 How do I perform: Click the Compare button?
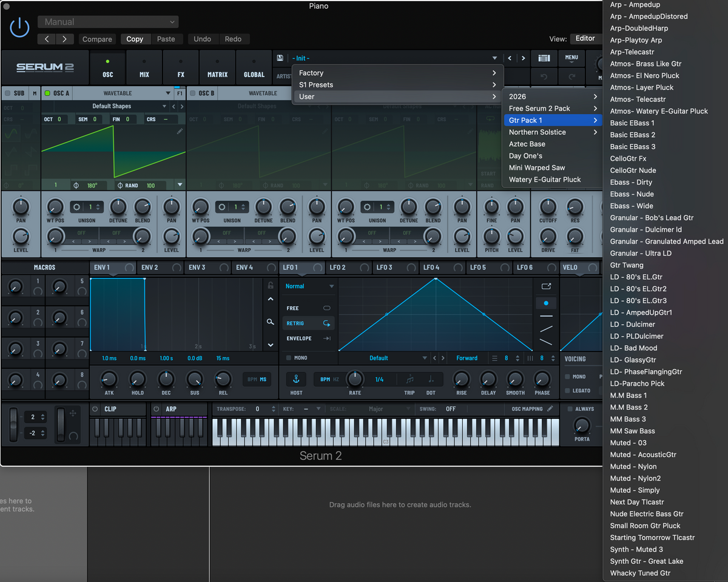[97, 39]
